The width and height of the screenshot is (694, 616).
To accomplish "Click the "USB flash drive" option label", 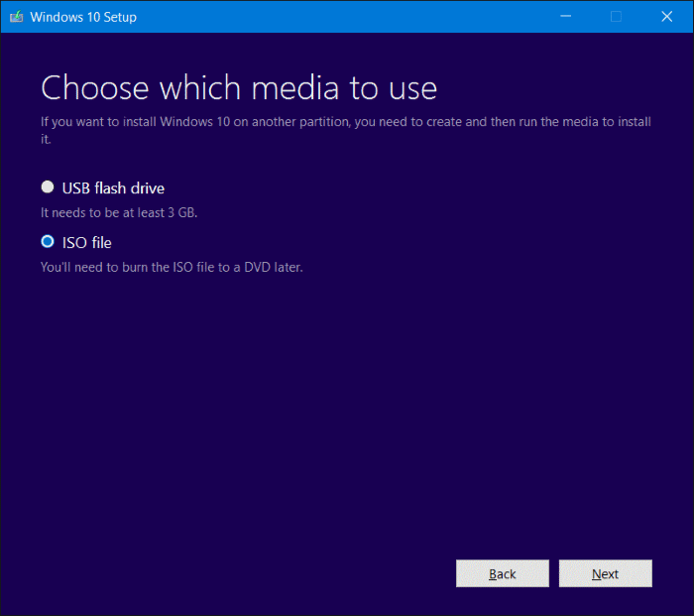I will (x=113, y=187).
